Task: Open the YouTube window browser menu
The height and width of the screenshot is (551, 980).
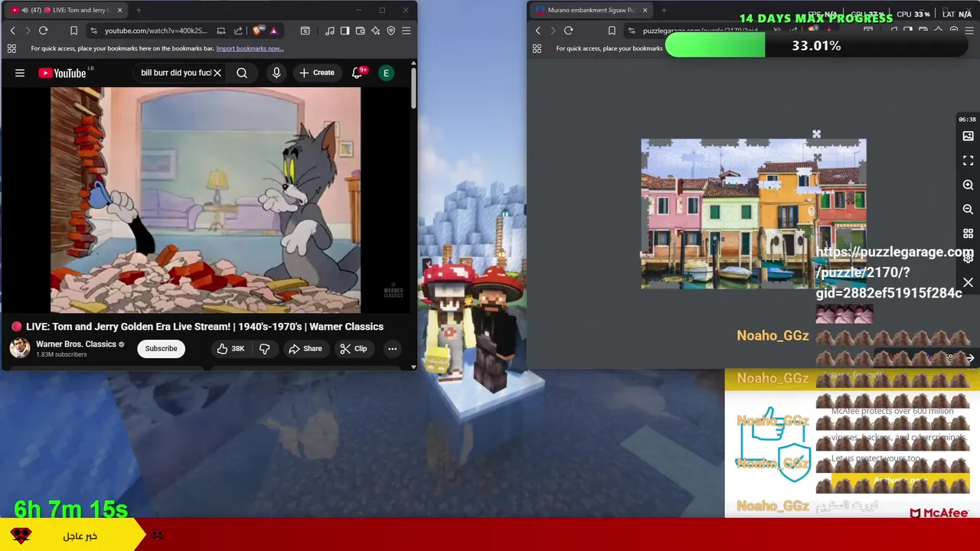Action: tap(406, 31)
